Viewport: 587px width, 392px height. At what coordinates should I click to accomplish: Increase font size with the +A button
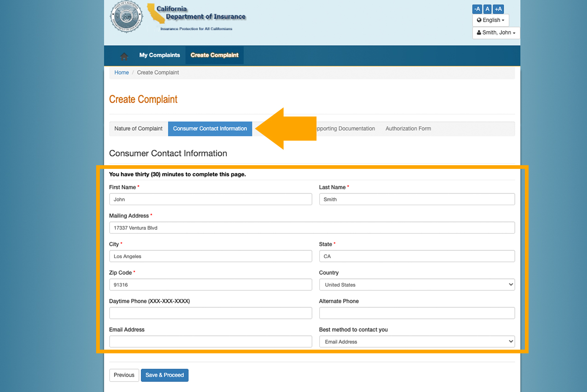(x=498, y=9)
